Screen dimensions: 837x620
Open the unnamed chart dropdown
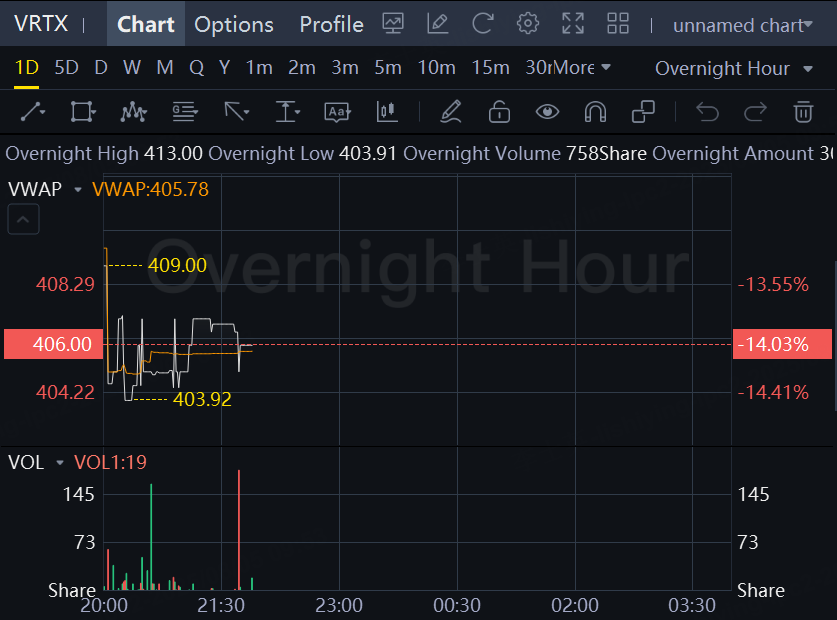[x=742, y=25]
